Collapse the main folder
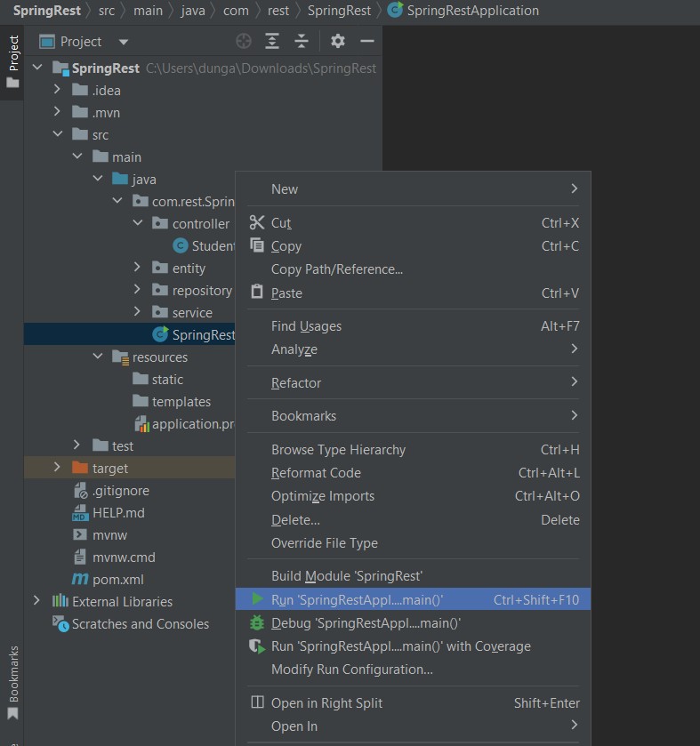 pyautogui.click(x=77, y=156)
